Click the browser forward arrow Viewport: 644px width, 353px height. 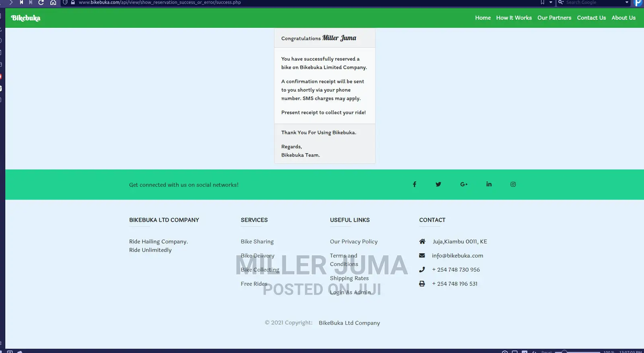pyautogui.click(x=11, y=2)
